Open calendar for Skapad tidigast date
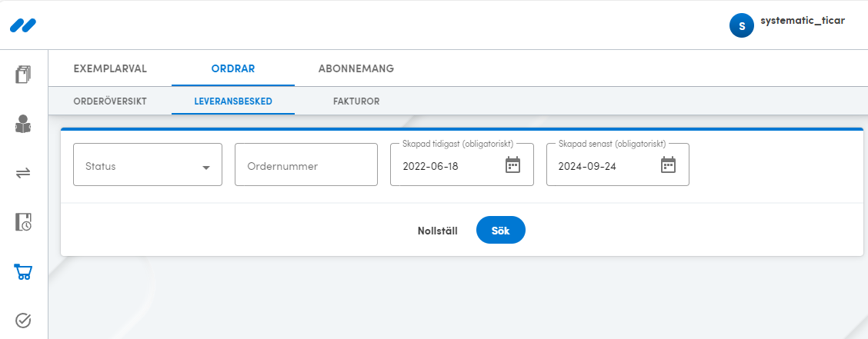 click(512, 165)
